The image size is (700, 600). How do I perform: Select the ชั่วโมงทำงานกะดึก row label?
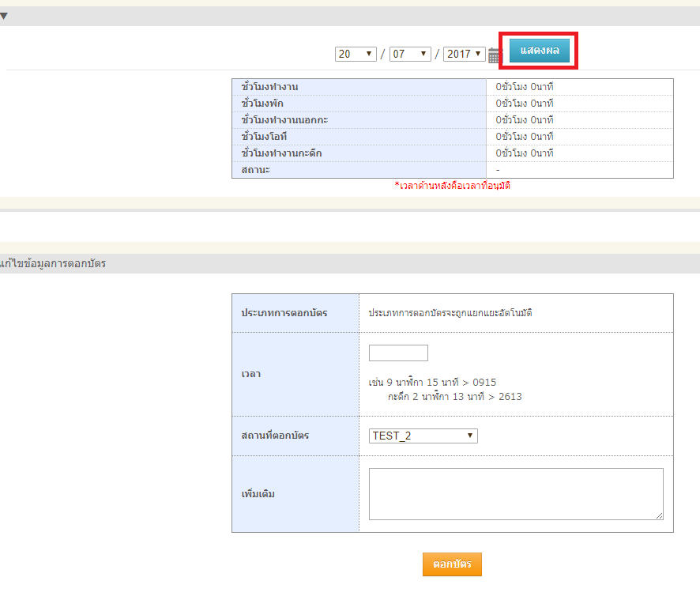coord(281,153)
